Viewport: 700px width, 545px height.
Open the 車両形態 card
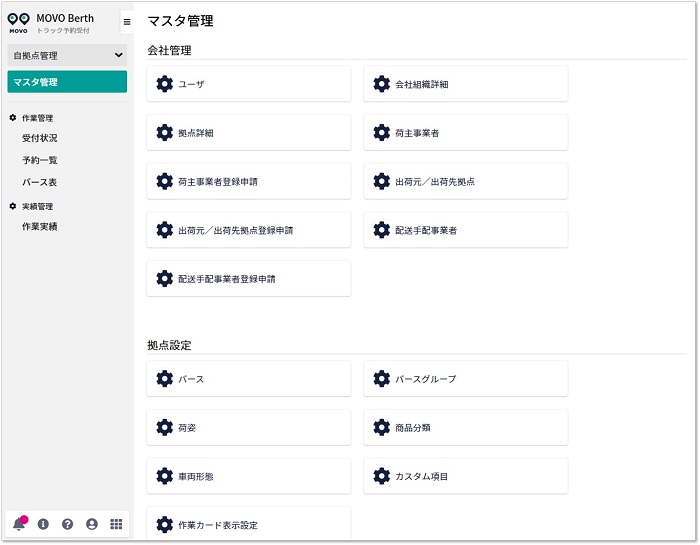249,476
